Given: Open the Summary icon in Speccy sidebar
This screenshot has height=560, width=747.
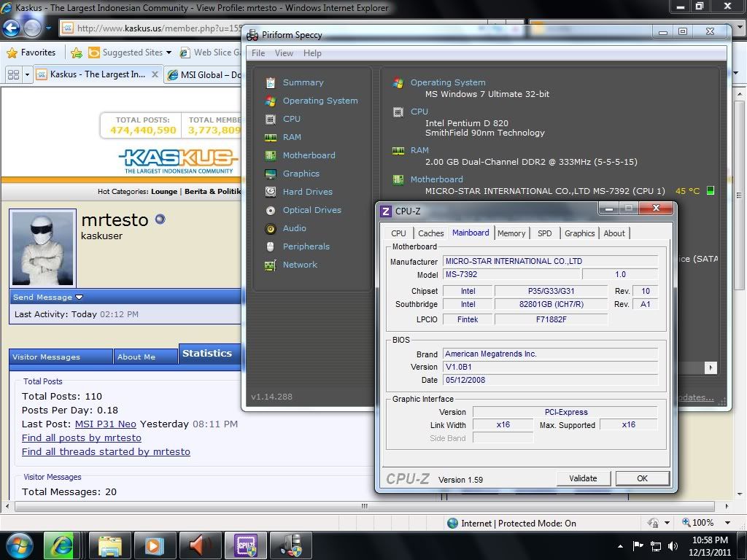Looking at the screenshot, I should (271, 83).
